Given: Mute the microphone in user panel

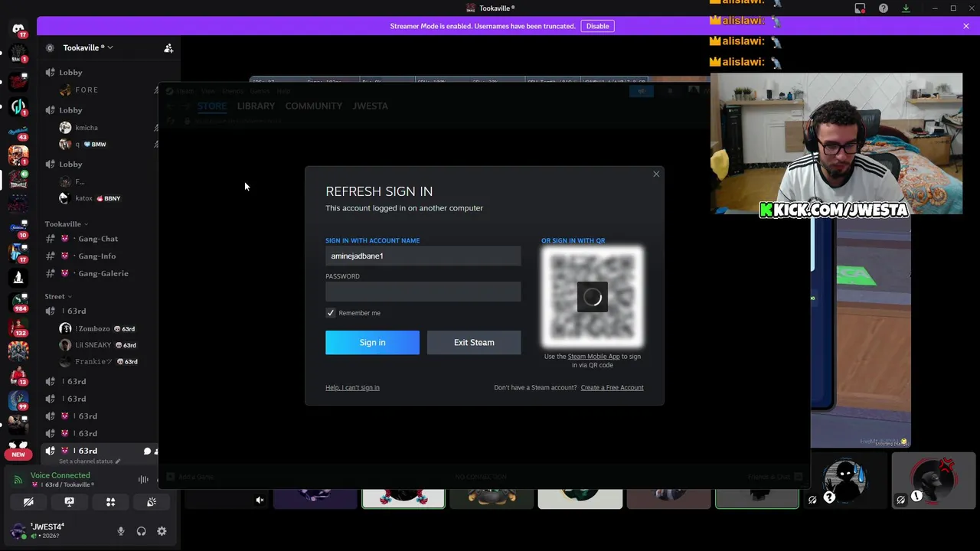Looking at the screenshot, I should click(x=120, y=531).
